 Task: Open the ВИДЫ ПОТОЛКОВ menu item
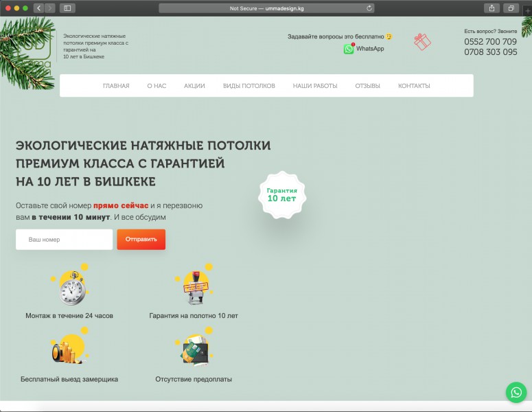pos(248,86)
